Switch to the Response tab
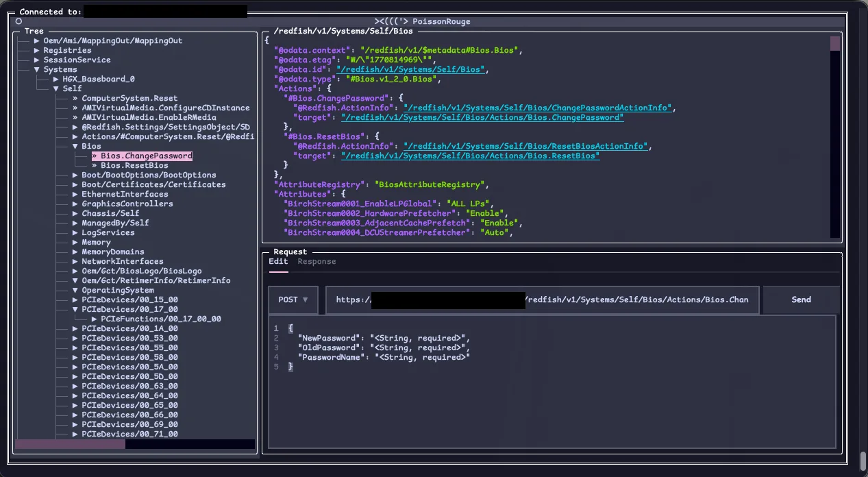The width and height of the screenshot is (868, 477). (317, 262)
